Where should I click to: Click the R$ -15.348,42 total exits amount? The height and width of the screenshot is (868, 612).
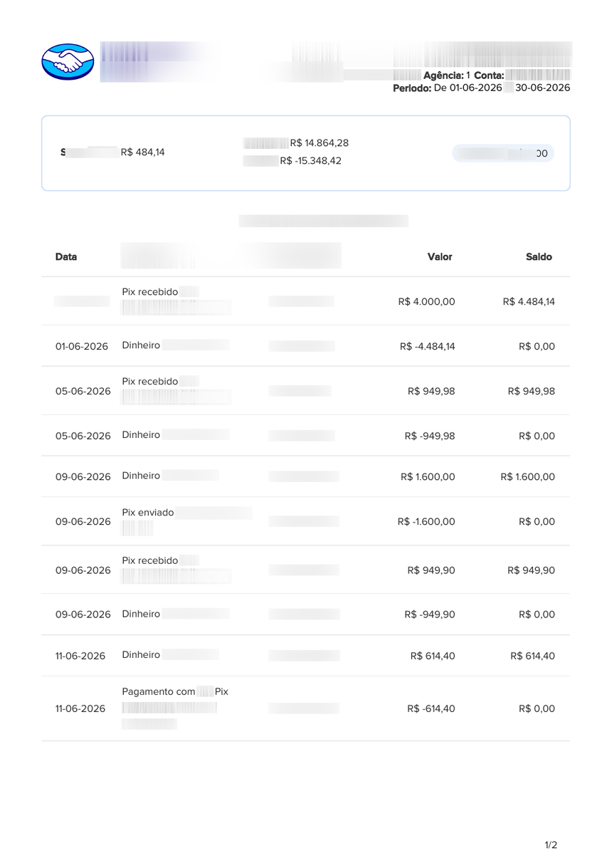[310, 161]
